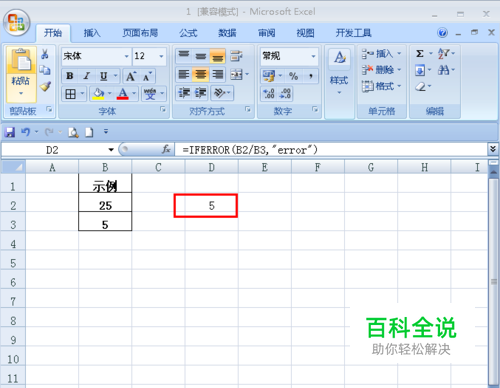
Task: Open Font dialog launcher
Action: point(163,109)
